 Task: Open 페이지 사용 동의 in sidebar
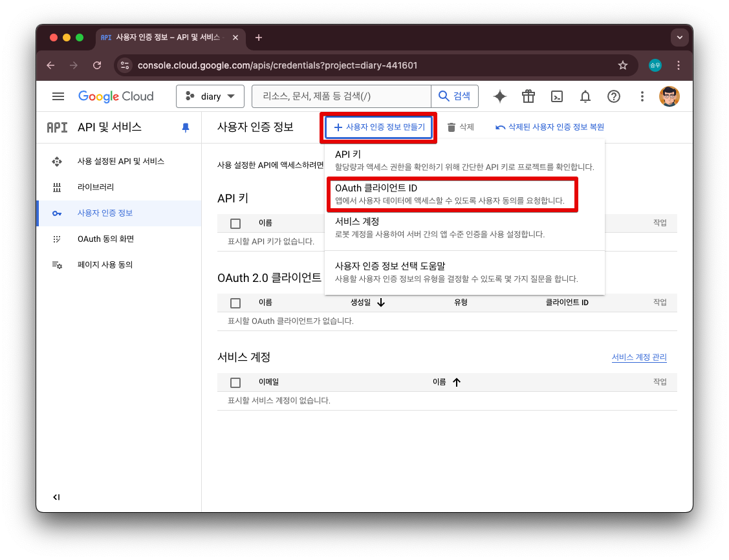(x=120, y=264)
